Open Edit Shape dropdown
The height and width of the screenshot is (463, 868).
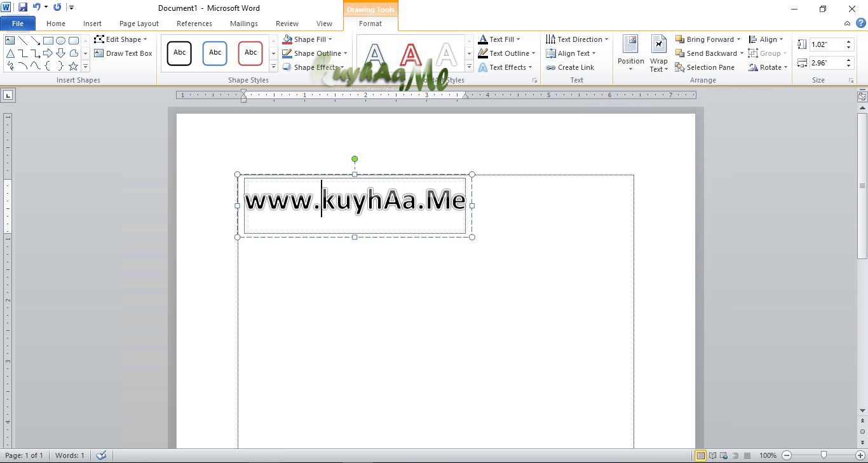tap(121, 39)
